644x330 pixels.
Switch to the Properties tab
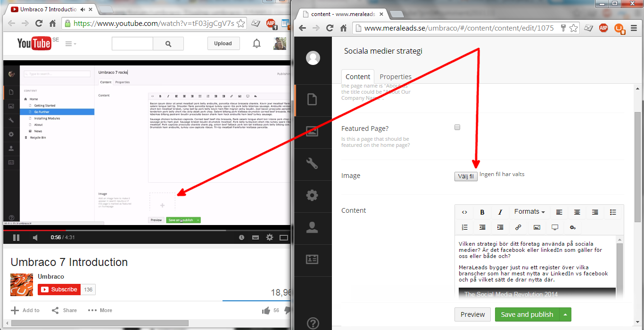coord(396,77)
